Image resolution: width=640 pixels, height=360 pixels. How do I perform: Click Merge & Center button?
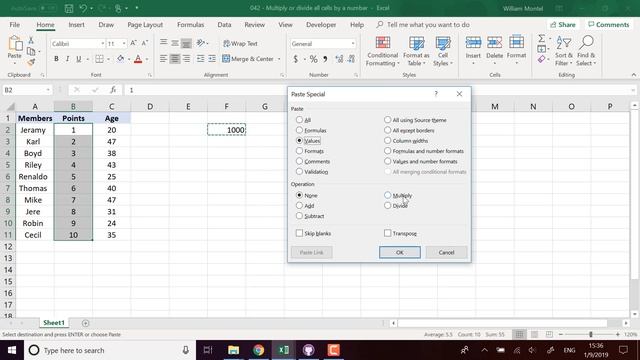point(249,59)
